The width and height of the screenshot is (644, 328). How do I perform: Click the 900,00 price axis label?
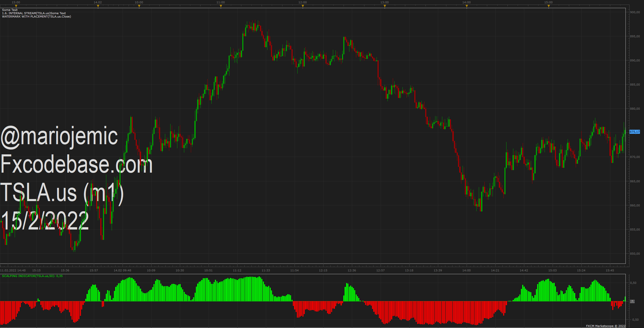635,12
